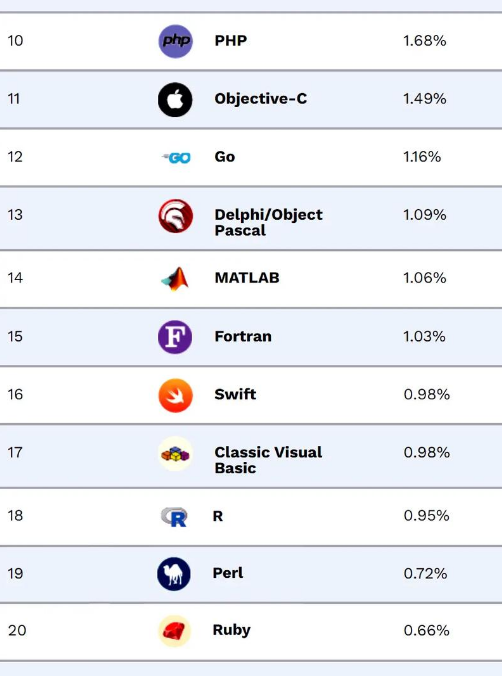502x681 pixels.
Task: Select the Go language logo
Action: pyautogui.click(x=176, y=158)
